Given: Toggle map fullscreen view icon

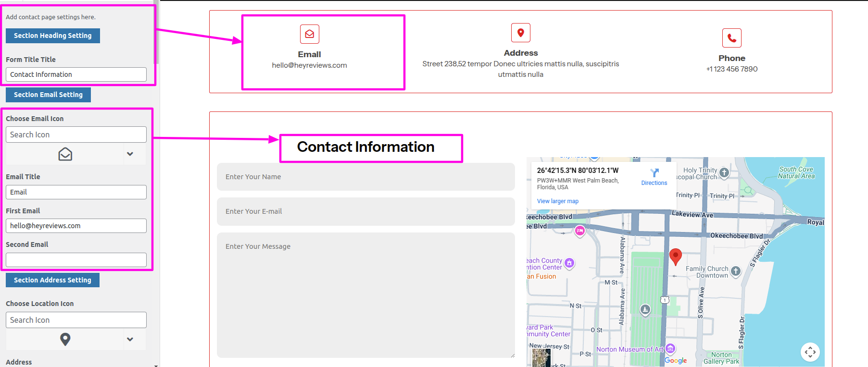Looking at the screenshot, I should point(810,352).
